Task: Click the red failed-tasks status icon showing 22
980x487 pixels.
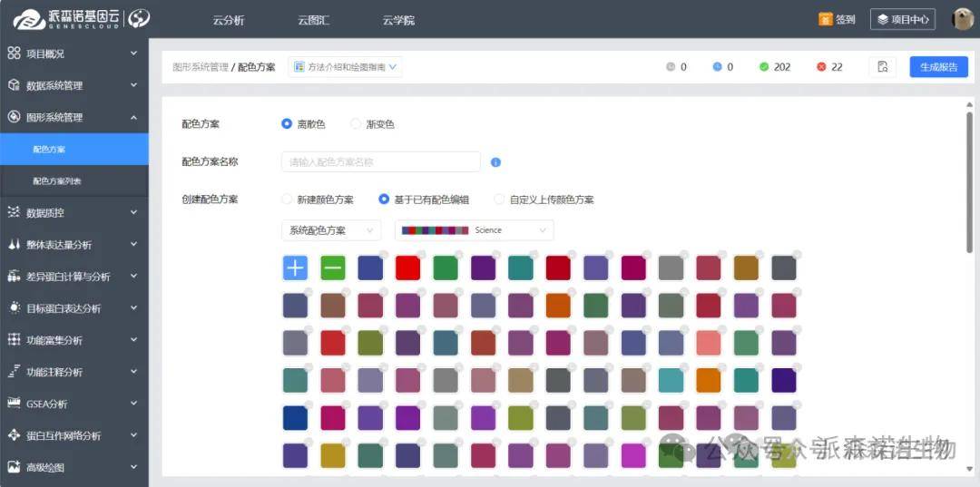Action: click(821, 67)
